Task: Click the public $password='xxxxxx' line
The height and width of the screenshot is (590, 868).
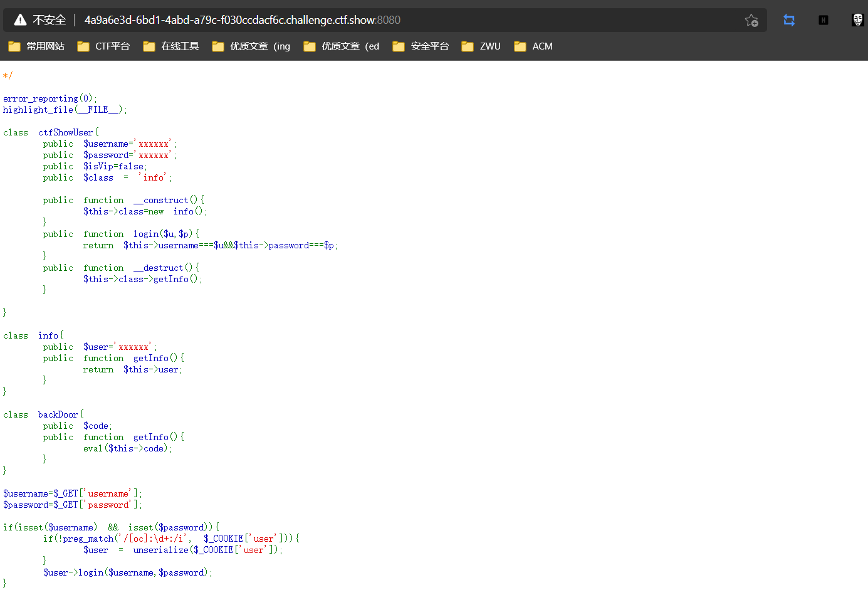Action: tap(110, 155)
